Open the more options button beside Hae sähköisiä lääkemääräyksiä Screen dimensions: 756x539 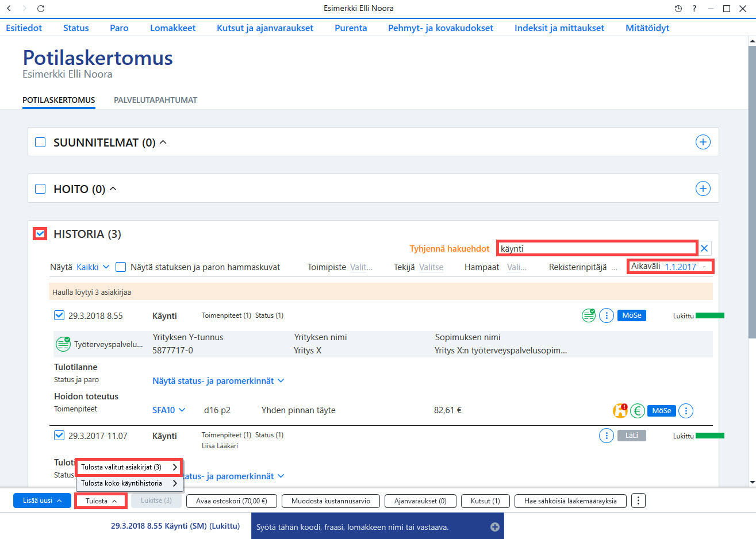click(638, 500)
